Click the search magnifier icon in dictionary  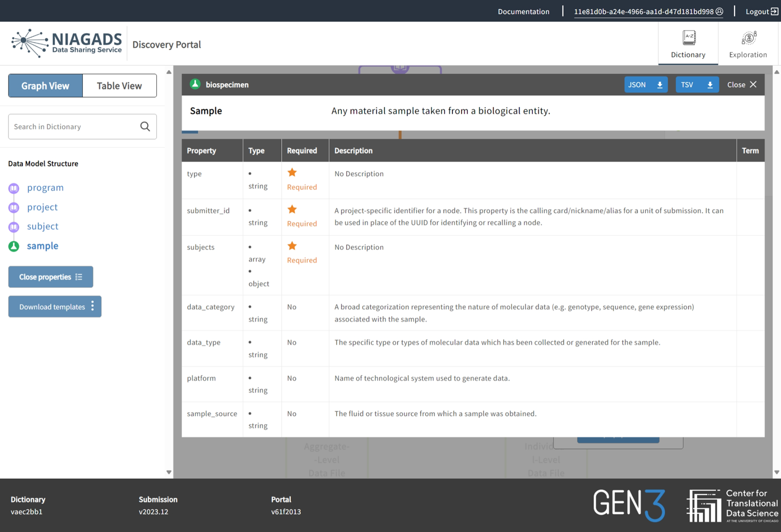click(x=145, y=126)
